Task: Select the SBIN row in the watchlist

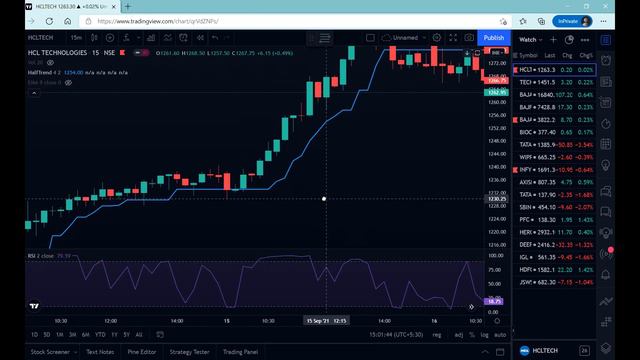Action: pyautogui.click(x=554, y=207)
